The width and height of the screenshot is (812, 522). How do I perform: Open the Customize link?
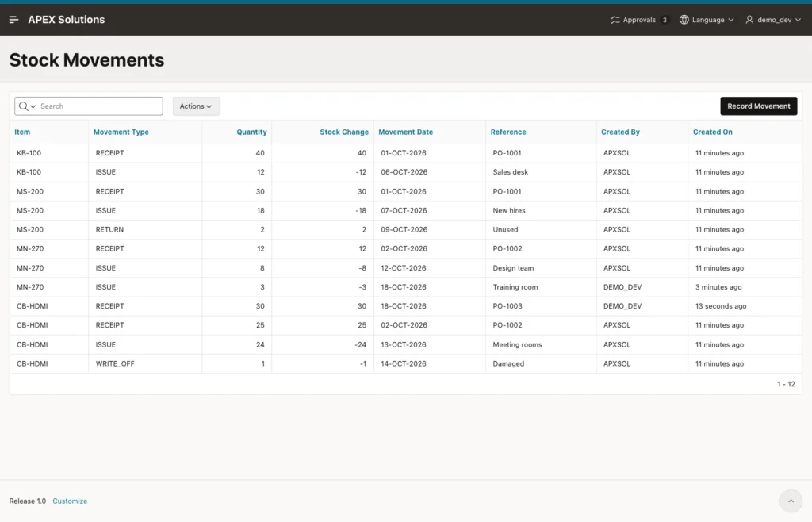click(x=70, y=501)
